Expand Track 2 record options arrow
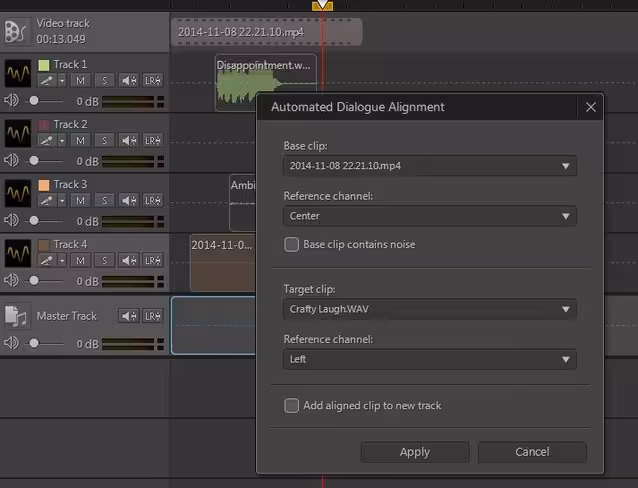 62,140
